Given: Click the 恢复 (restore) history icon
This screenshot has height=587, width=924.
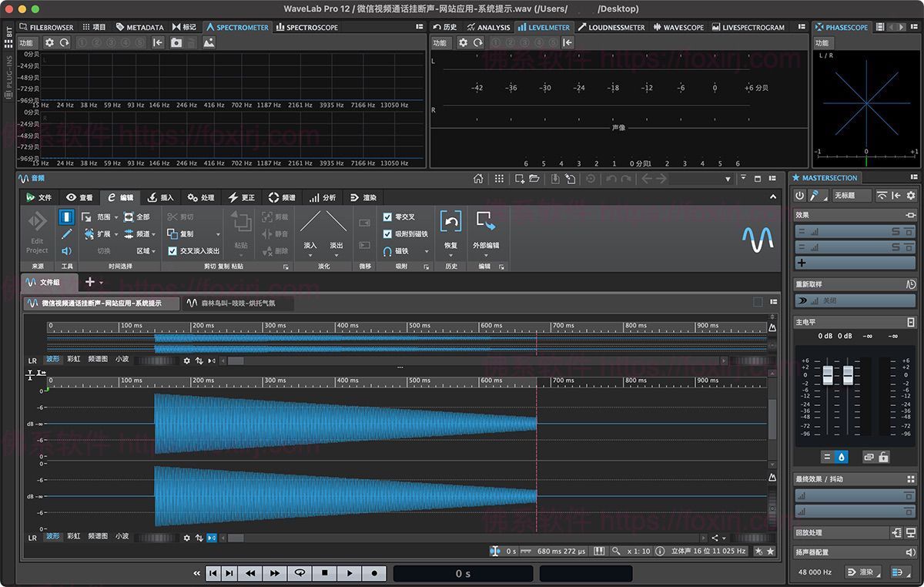Looking at the screenshot, I should point(451,221).
